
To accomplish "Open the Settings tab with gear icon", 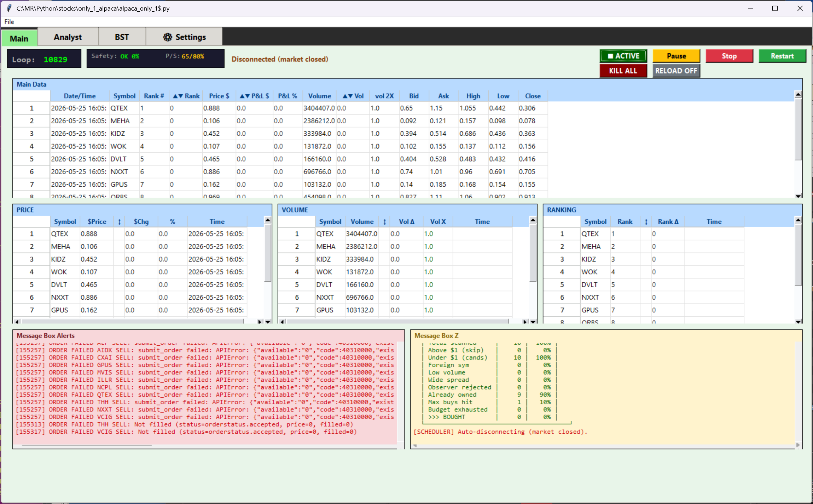I will click(184, 37).
